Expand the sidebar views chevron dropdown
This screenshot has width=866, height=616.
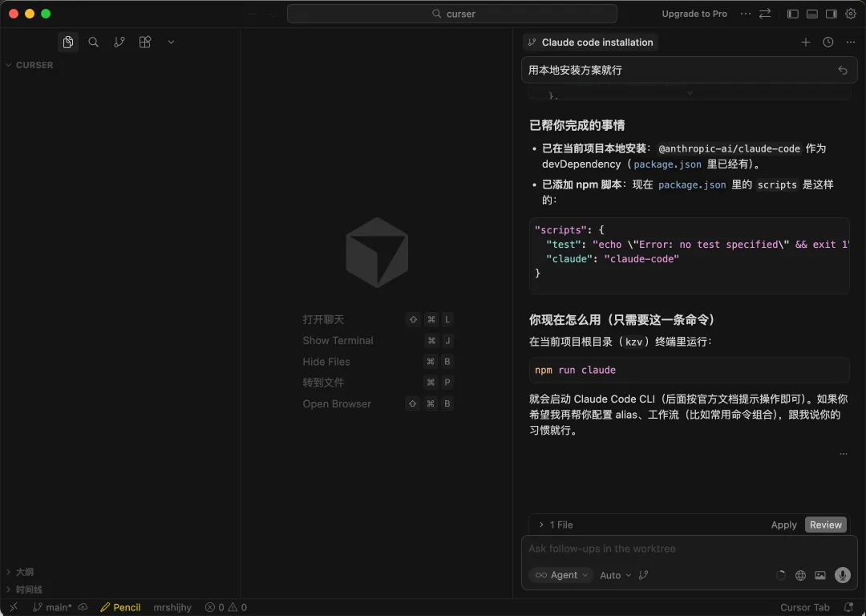click(x=172, y=42)
